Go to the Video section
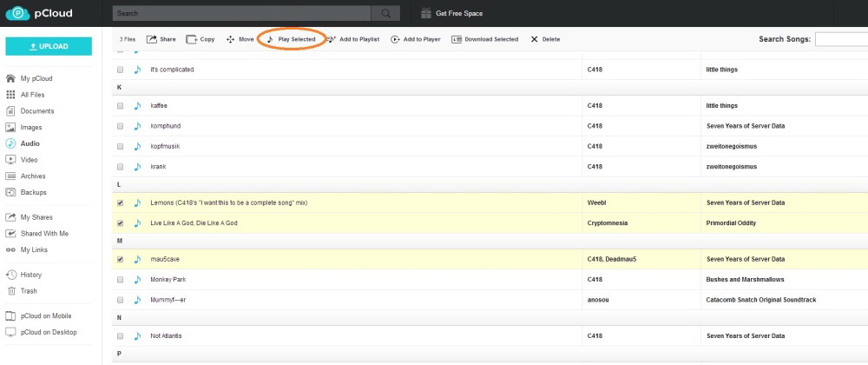Screen dimensions: 868x365 point(29,160)
